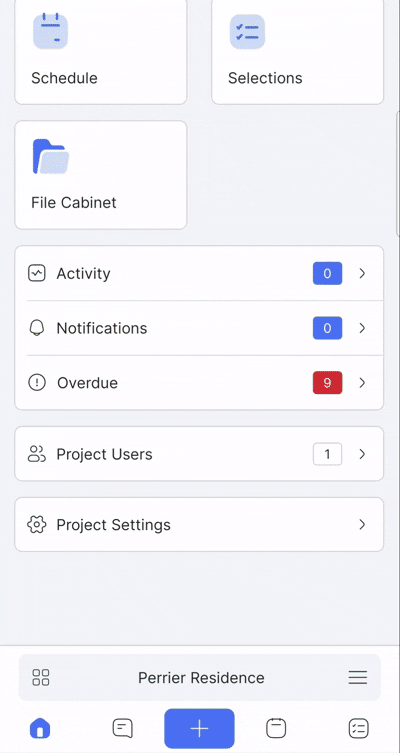
Task: Expand the Overdue row chevron
Action: (x=363, y=383)
